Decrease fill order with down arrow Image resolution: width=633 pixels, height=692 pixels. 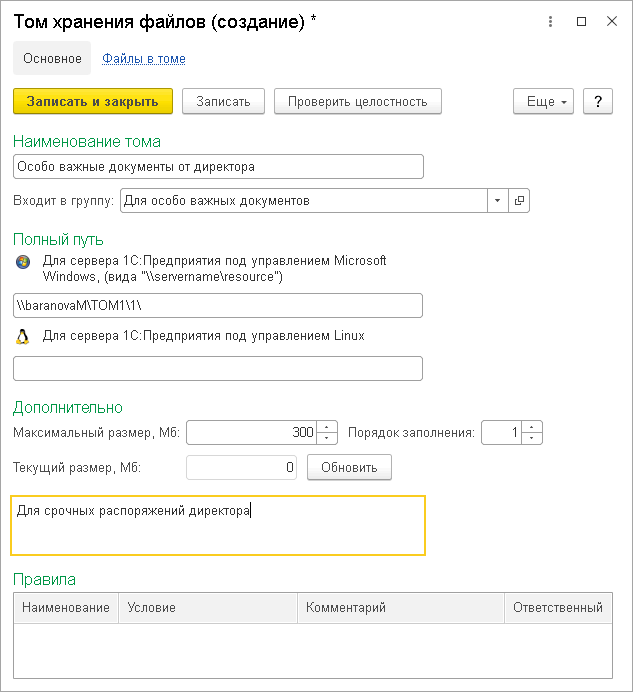point(531,438)
